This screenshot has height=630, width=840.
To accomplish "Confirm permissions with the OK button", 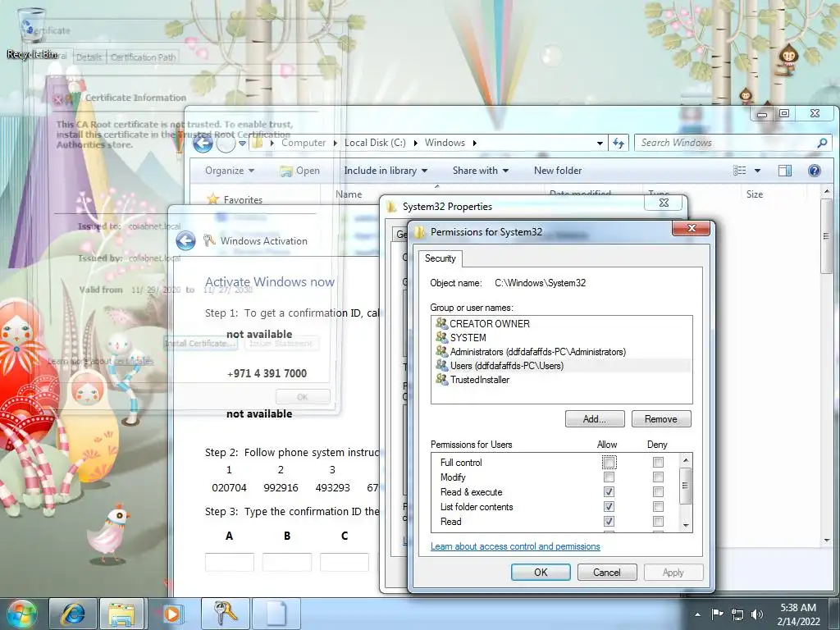I will click(x=541, y=572).
